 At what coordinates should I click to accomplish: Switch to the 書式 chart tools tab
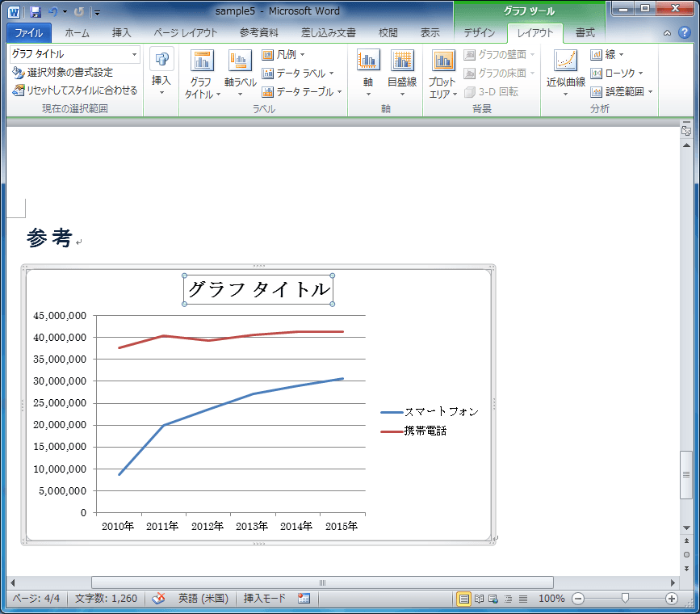585,33
